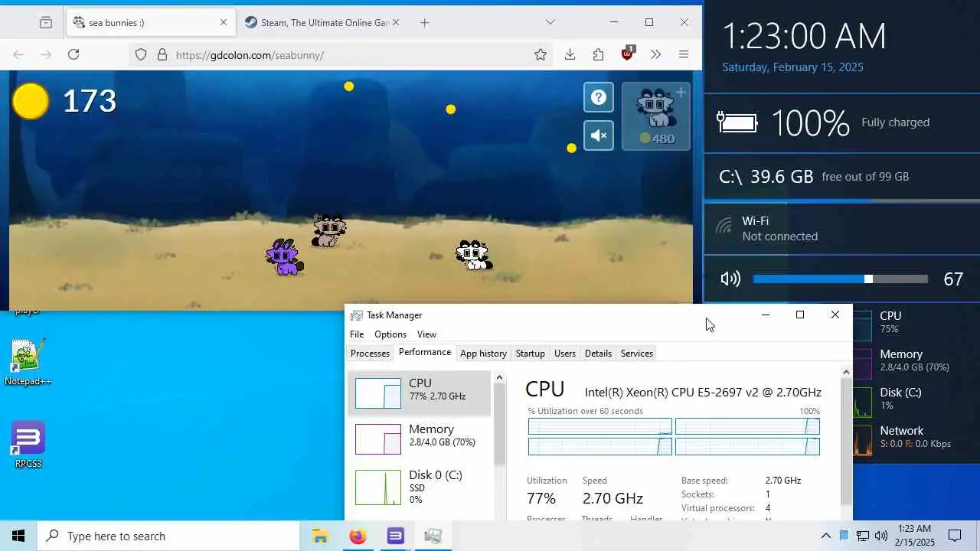Open the taskbar volume icon
Screen dimensions: 980x551
click(880, 536)
